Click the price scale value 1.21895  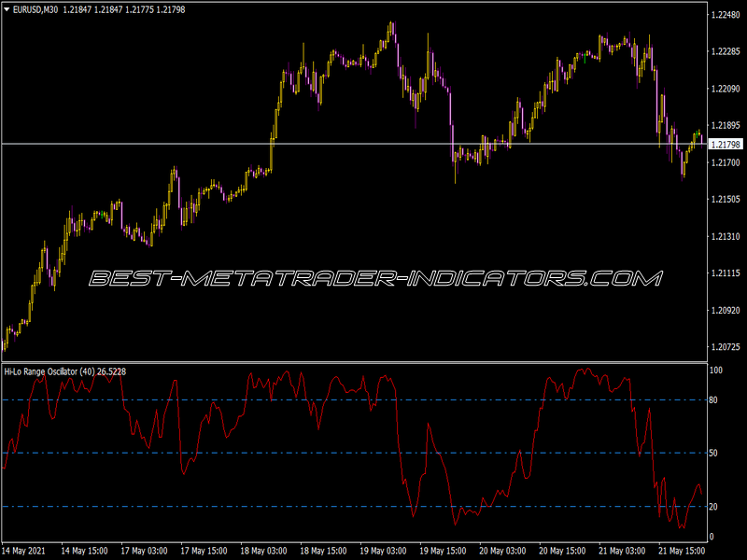coord(726,125)
